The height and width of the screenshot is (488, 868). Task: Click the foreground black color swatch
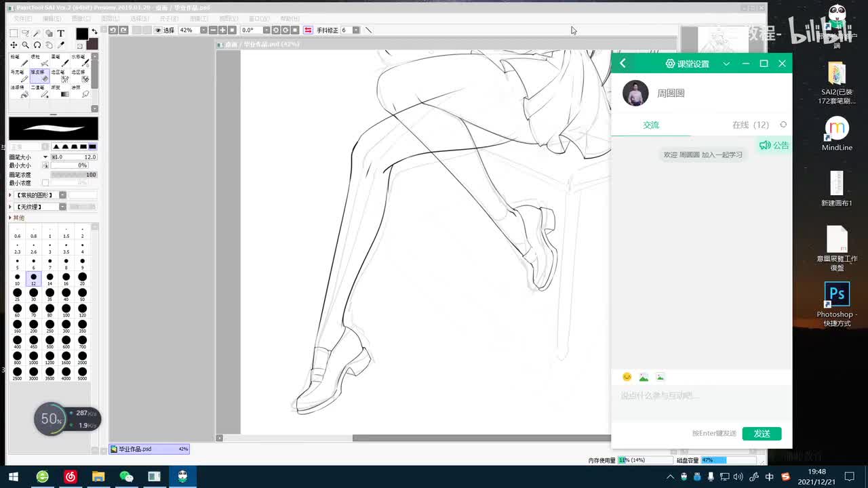click(82, 34)
